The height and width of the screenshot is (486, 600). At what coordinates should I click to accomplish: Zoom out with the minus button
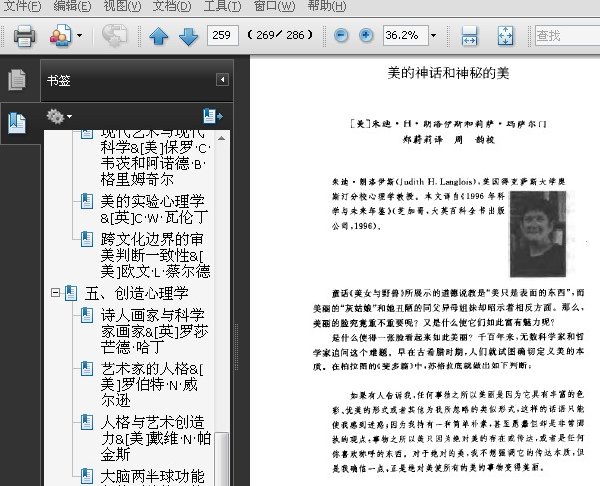(x=341, y=36)
